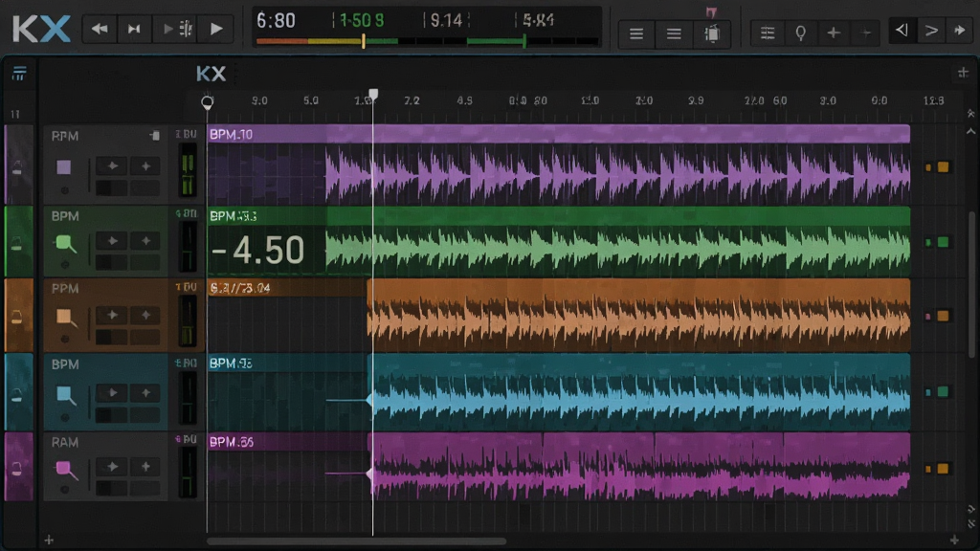
Task: Toggle the green square indicator on teal BPM row
Action: coord(943,391)
